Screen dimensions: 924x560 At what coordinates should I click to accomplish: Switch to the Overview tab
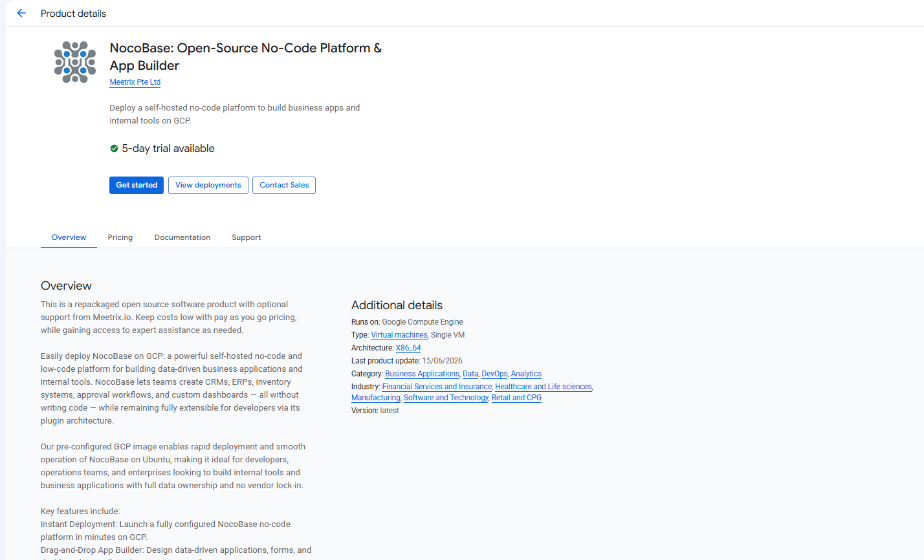[x=69, y=237]
